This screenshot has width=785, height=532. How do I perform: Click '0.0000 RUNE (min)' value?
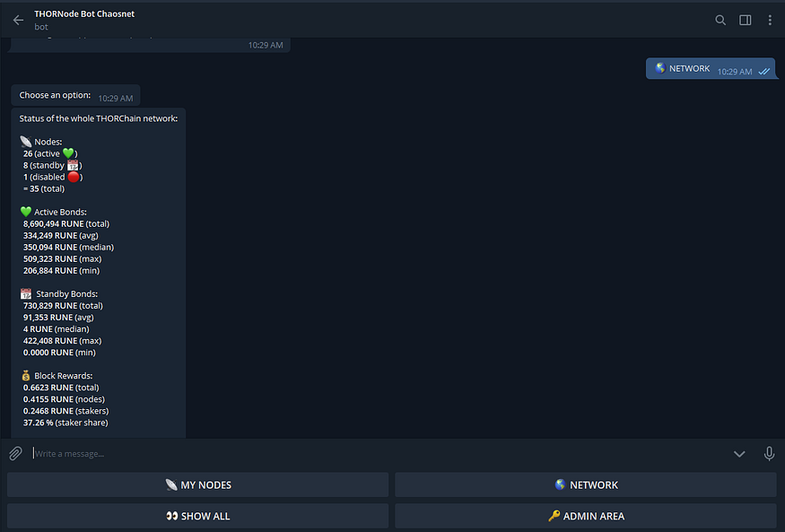59,353
